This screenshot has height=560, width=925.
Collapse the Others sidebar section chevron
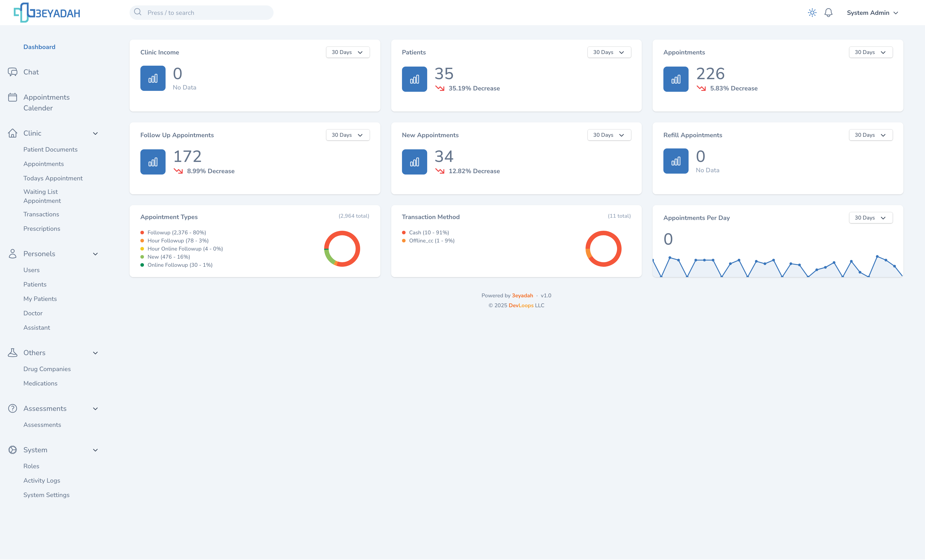coord(95,353)
